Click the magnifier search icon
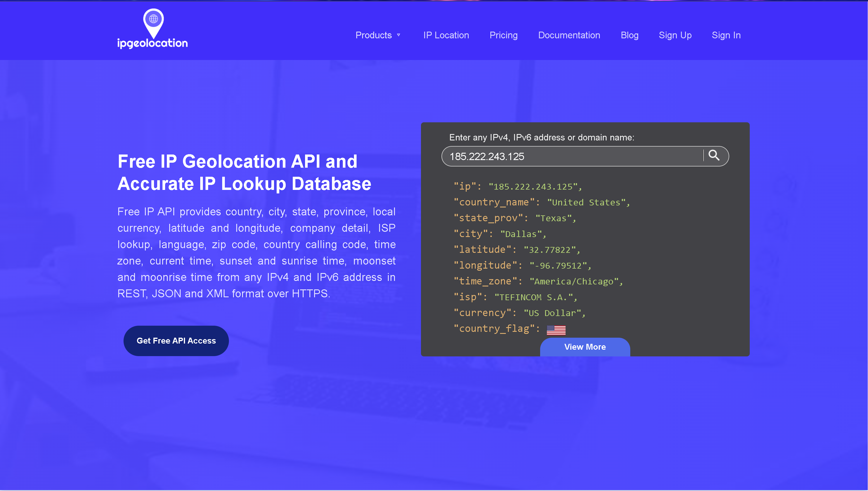Viewport: 868px width, 491px height. click(714, 155)
